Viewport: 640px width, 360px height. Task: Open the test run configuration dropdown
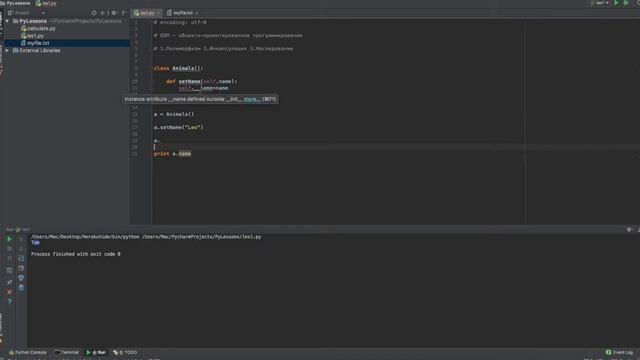[x=600, y=3]
